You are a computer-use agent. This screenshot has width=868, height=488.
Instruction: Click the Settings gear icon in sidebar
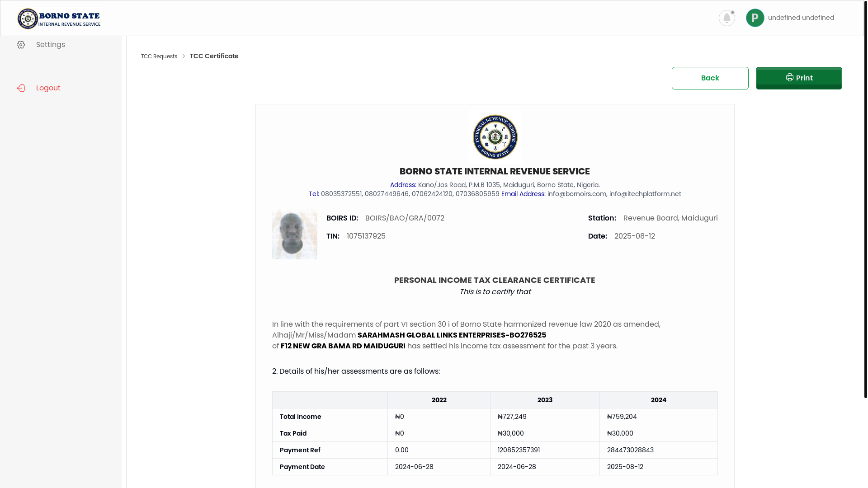[x=21, y=45]
